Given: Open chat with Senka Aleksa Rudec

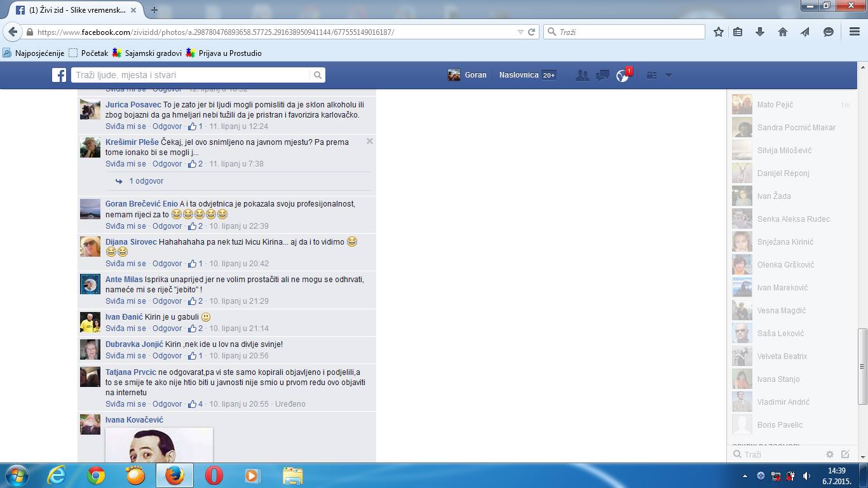Looking at the screenshot, I should pos(791,219).
